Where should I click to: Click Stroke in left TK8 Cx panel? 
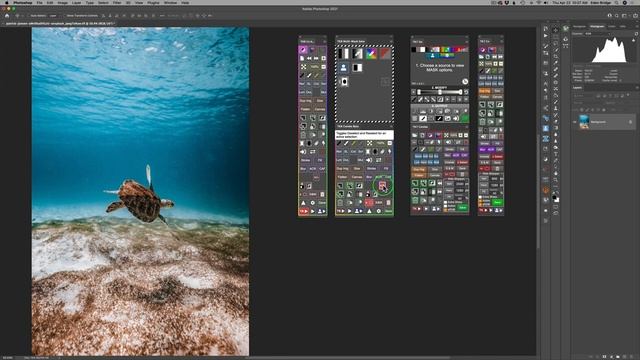click(x=305, y=160)
